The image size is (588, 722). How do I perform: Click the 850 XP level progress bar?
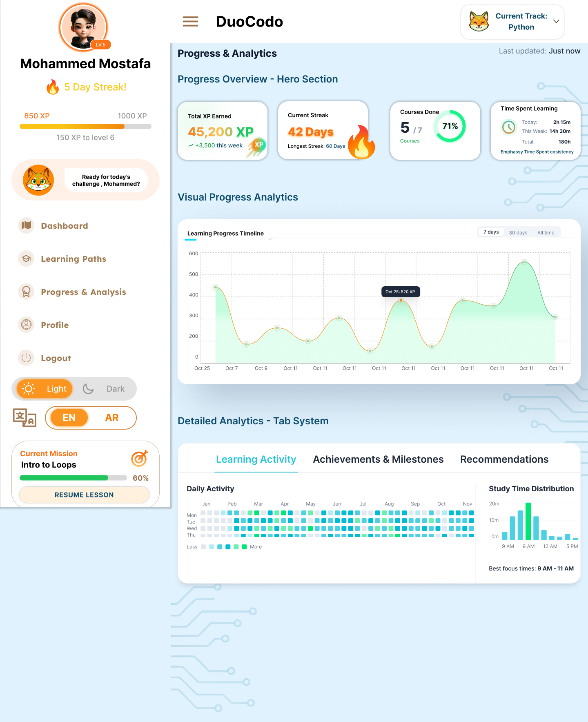85,127
